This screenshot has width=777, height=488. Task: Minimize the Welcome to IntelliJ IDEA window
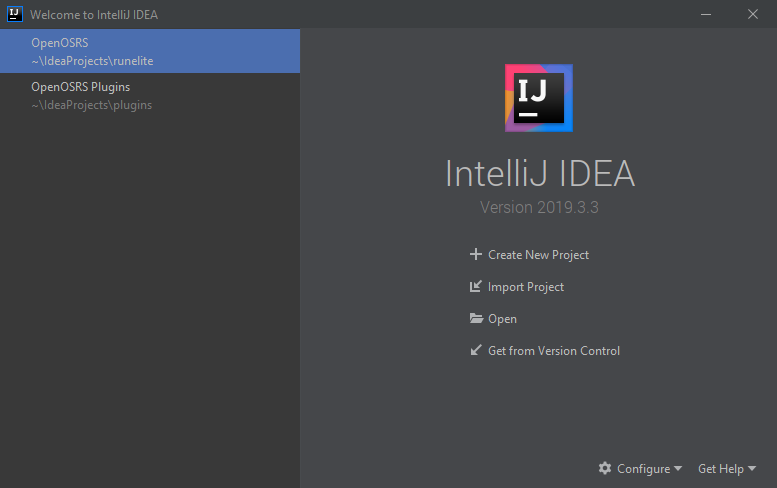[706, 14]
